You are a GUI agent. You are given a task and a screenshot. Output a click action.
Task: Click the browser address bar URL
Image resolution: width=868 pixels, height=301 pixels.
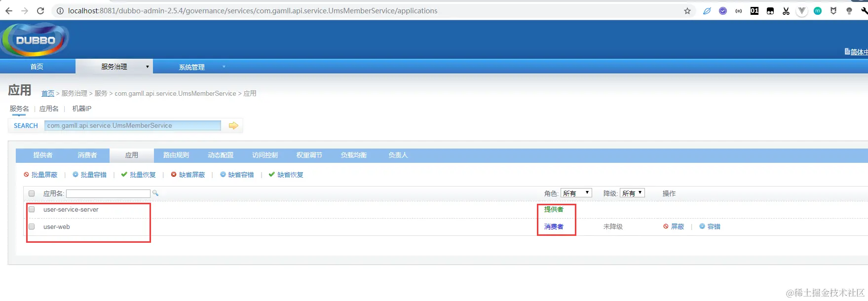pos(253,11)
